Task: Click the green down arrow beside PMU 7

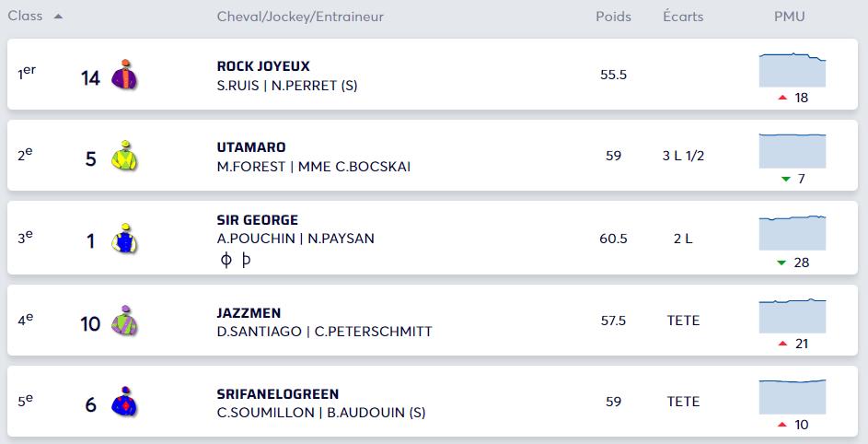Action: 785,179
